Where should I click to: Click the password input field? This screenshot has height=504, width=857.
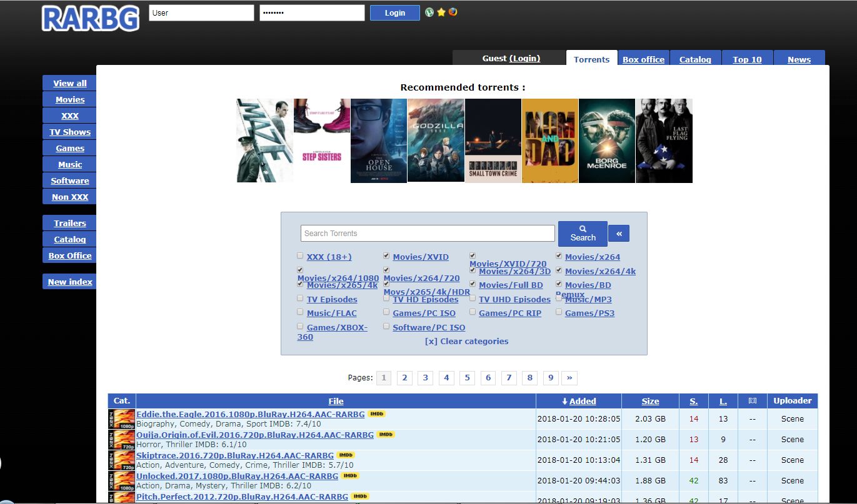pos(312,12)
